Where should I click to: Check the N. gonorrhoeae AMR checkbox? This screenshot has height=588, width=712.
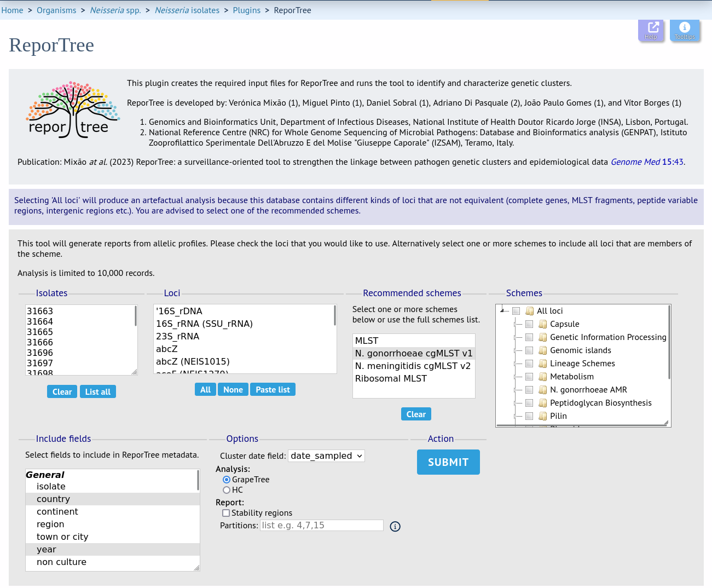[x=529, y=390]
